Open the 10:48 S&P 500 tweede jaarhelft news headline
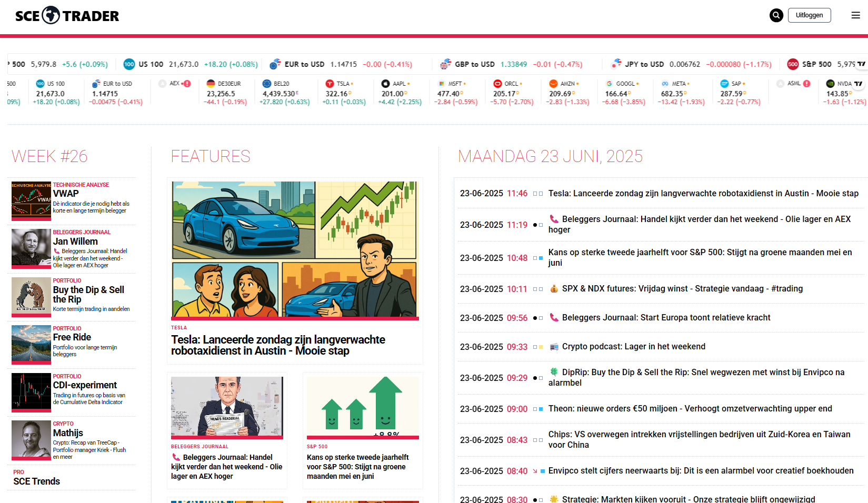868x503 pixels. point(700,257)
